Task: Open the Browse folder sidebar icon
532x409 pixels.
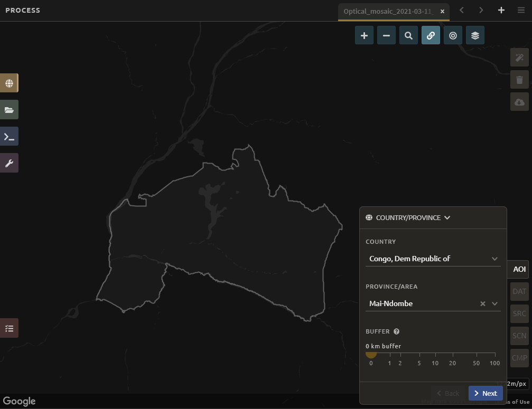Action: tap(9, 110)
